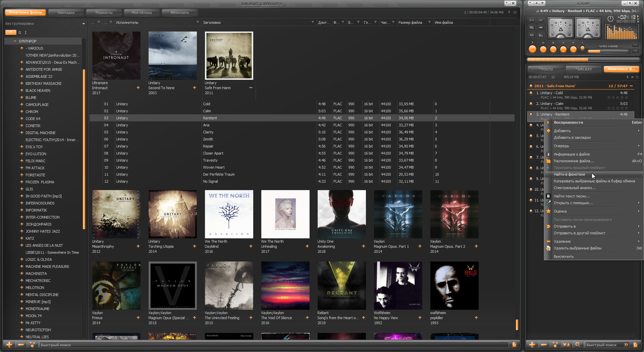Open the 'Заголовок' column filter dropdown

click(x=313, y=22)
